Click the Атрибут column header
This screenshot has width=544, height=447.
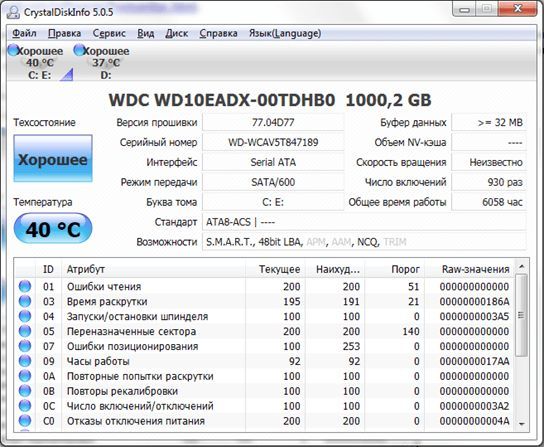coord(154,269)
